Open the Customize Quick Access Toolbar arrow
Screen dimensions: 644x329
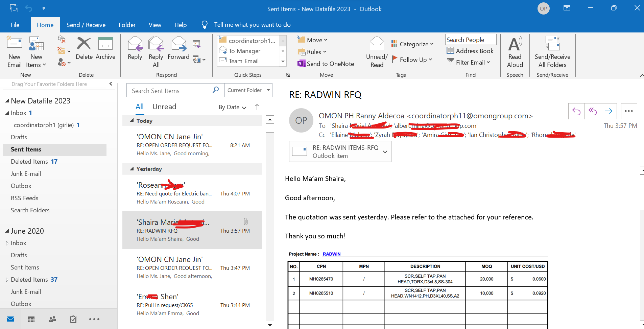(44, 8)
